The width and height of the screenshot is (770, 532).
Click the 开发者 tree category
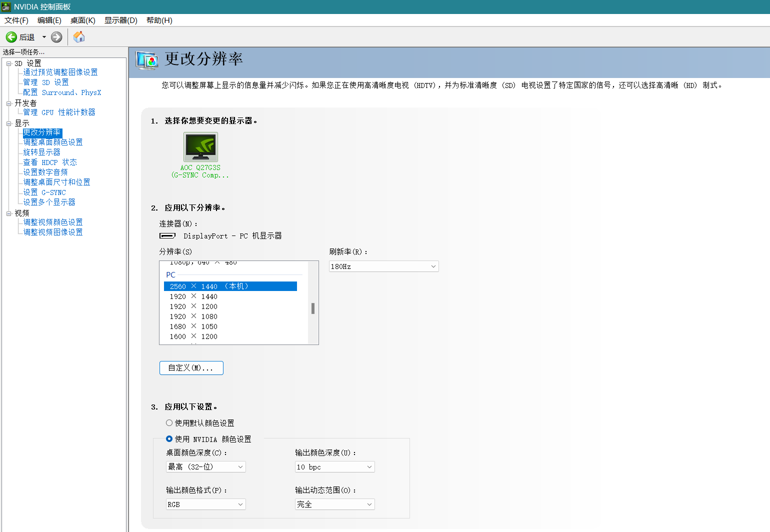(25, 103)
